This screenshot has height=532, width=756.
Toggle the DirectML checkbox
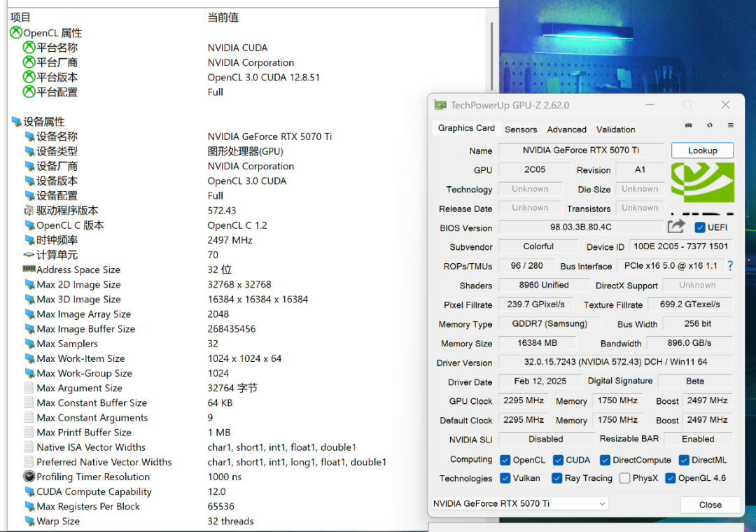click(684, 460)
